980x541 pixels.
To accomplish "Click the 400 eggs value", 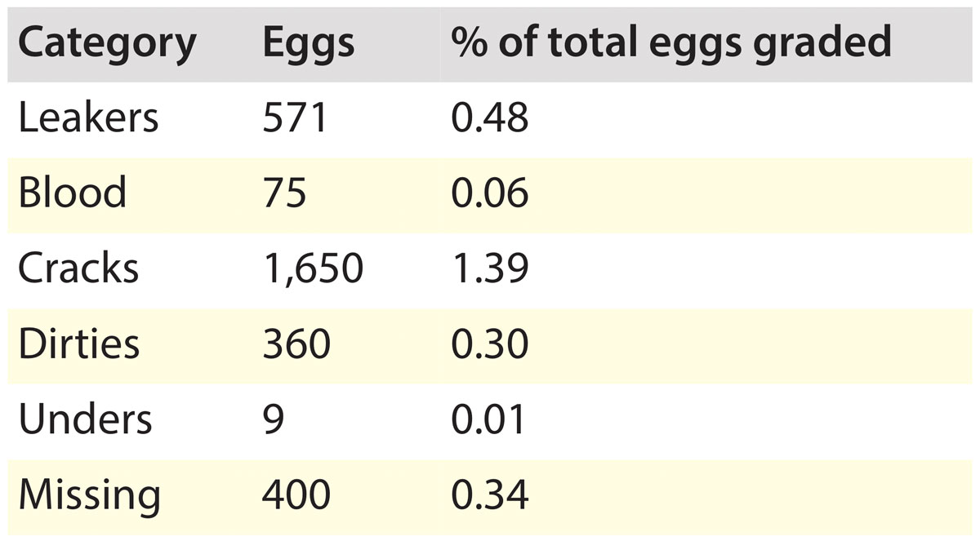I will (x=296, y=494).
